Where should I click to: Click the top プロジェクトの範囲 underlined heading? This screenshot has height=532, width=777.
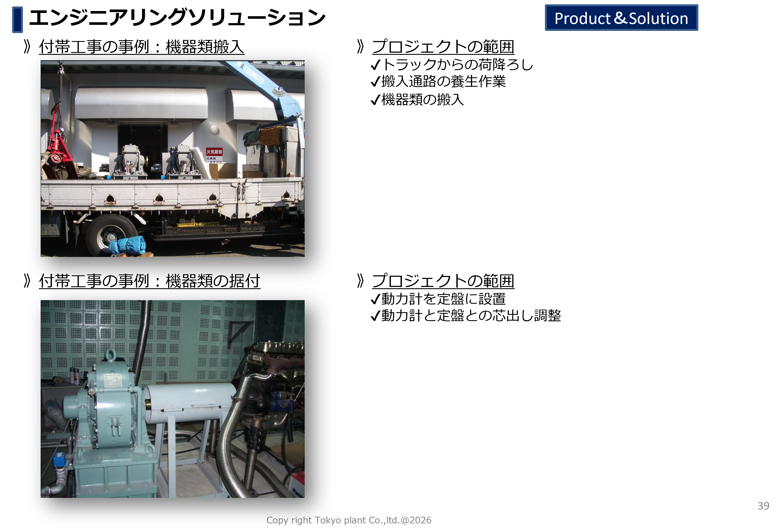click(x=443, y=47)
